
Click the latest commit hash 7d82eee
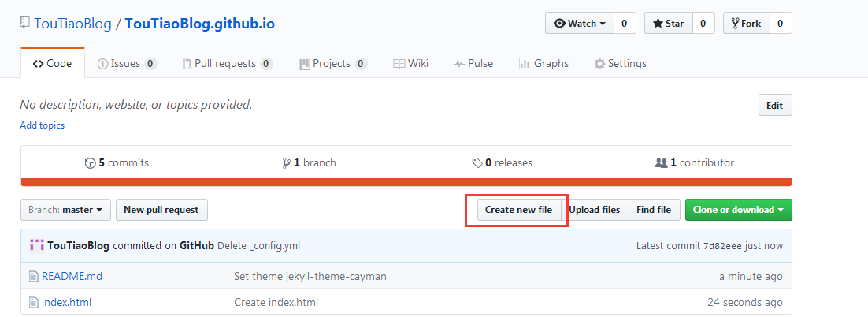click(722, 245)
